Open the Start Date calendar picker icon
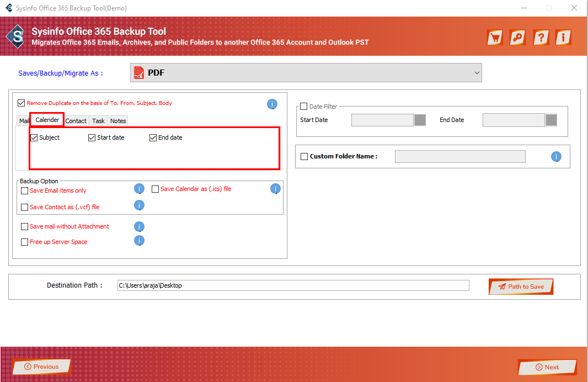Screen dimensions: 588x382 [x=420, y=120]
